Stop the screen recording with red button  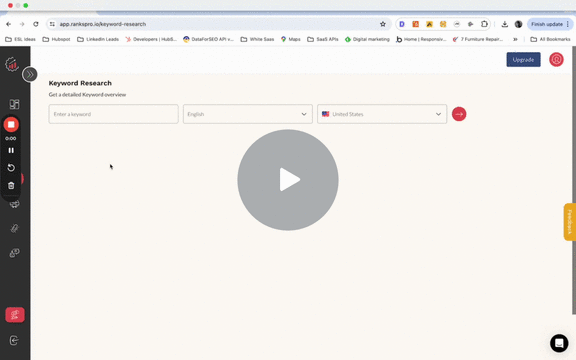11,125
